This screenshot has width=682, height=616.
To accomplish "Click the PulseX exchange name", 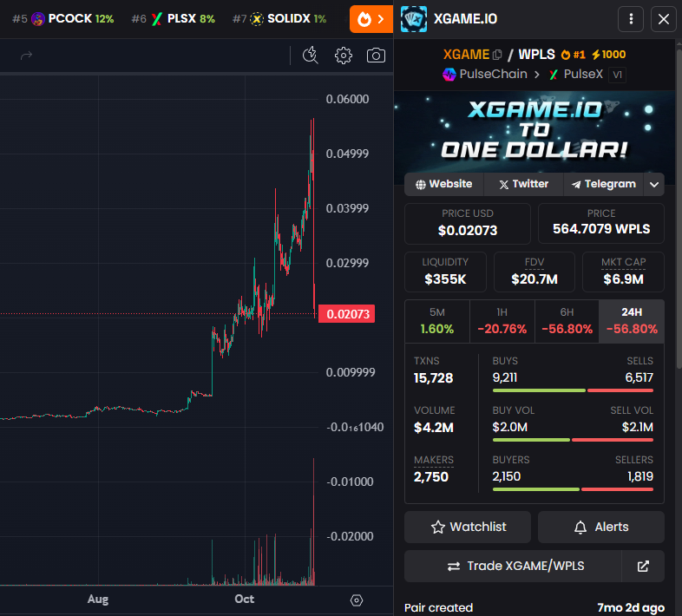I will click(583, 75).
